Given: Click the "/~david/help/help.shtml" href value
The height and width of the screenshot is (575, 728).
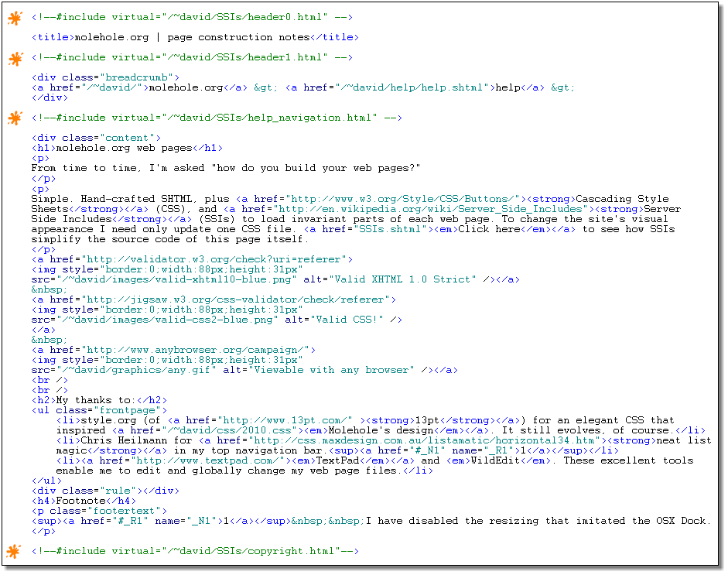Looking at the screenshot, I should point(412,87).
